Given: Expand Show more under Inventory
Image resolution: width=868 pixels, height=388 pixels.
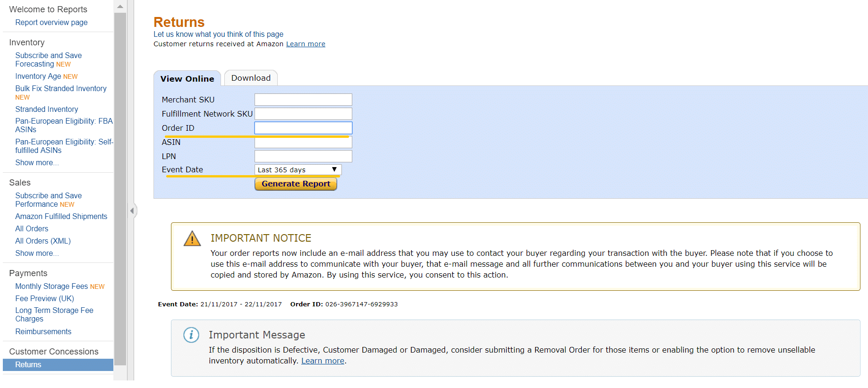Looking at the screenshot, I should 37,162.
